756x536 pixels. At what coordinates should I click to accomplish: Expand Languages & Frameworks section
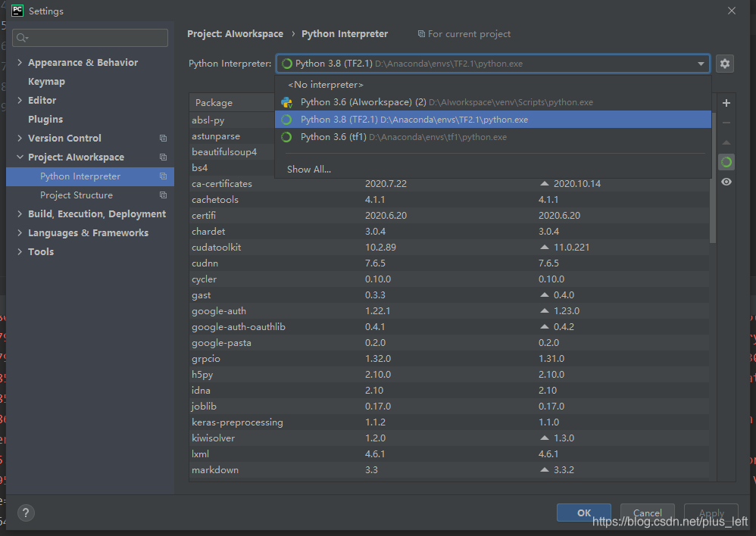tap(20, 233)
